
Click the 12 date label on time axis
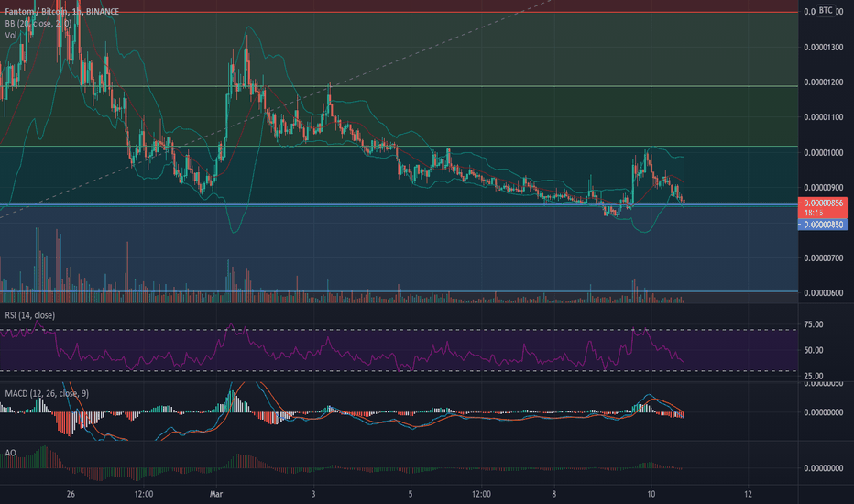pos(748,494)
